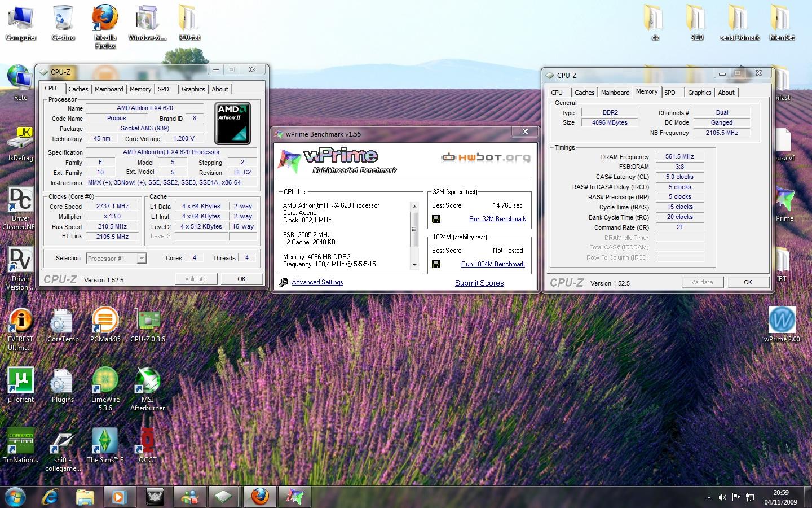
Task: Open About tab in left CPU-Z
Action: coord(220,89)
